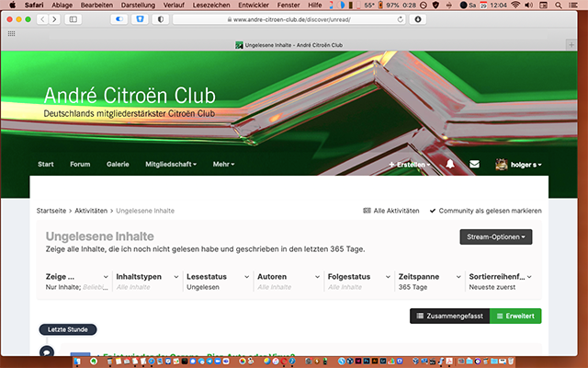The height and width of the screenshot is (368, 588).
Task: Open Lightroom in the Dock
Action: coord(383,362)
